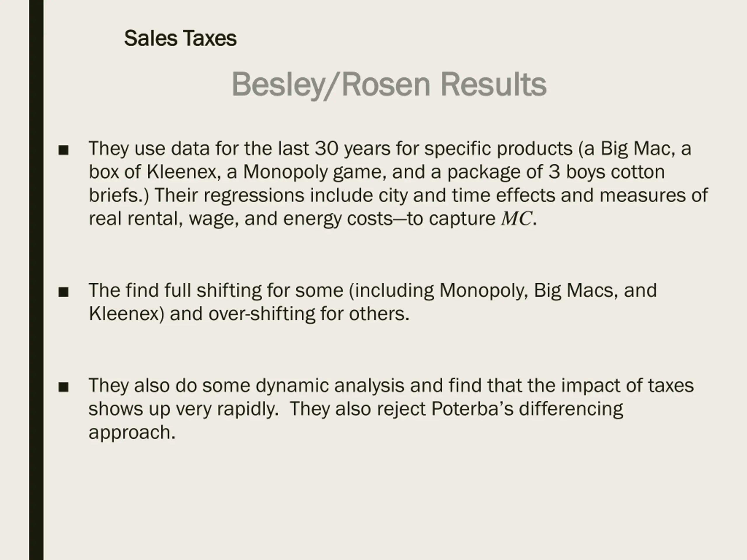This screenshot has height=560, width=747.
Task: Click the first square bullet marker
Action: pyautogui.click(x=63, y=150)
